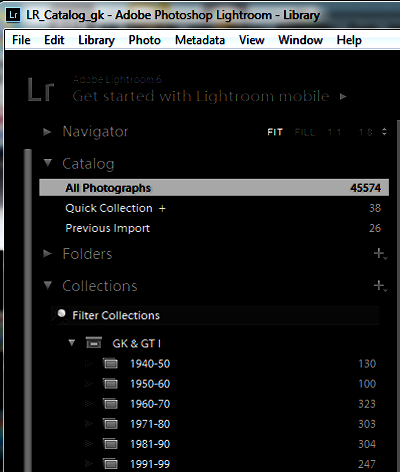Open the Navigator zoom ratio dropdown arrows
Viewport: 400px width, 472px height.
(384, 132)
